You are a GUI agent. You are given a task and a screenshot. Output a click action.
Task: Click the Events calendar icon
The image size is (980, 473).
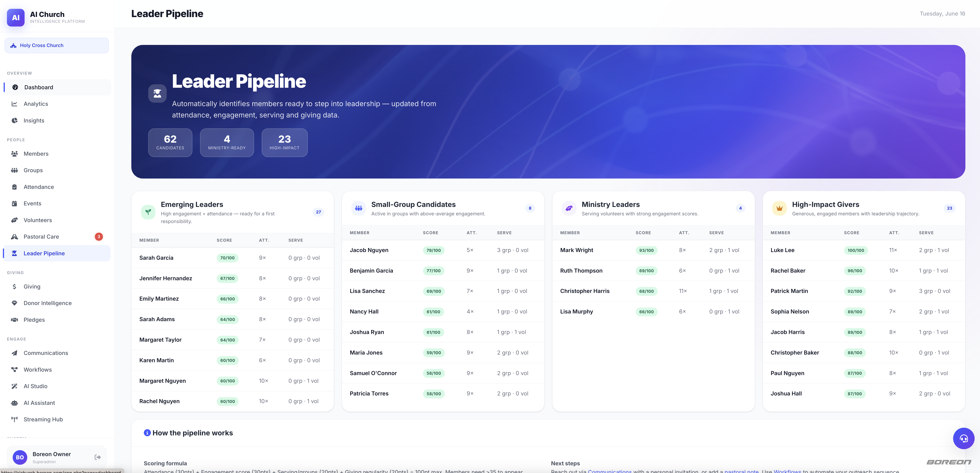[14, 203]
